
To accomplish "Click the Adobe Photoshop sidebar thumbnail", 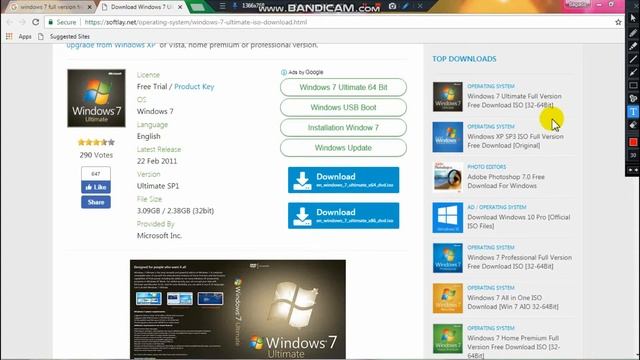I will tap(448, 177).
